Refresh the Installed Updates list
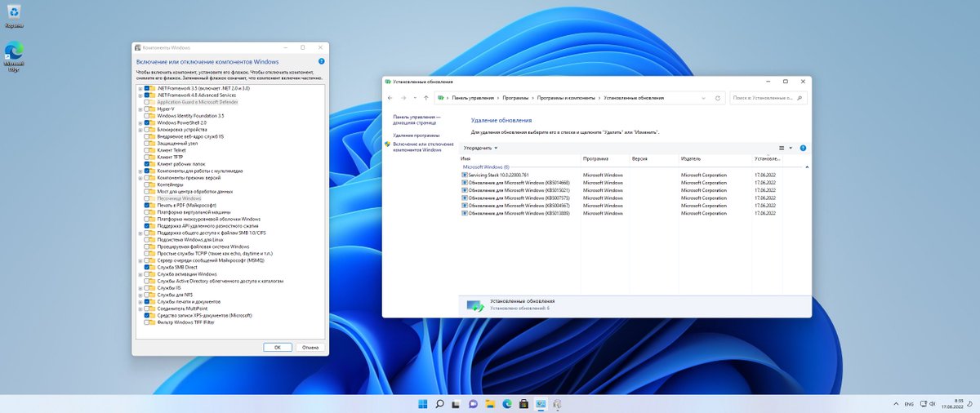980x413 pixels. pos(718,98)
